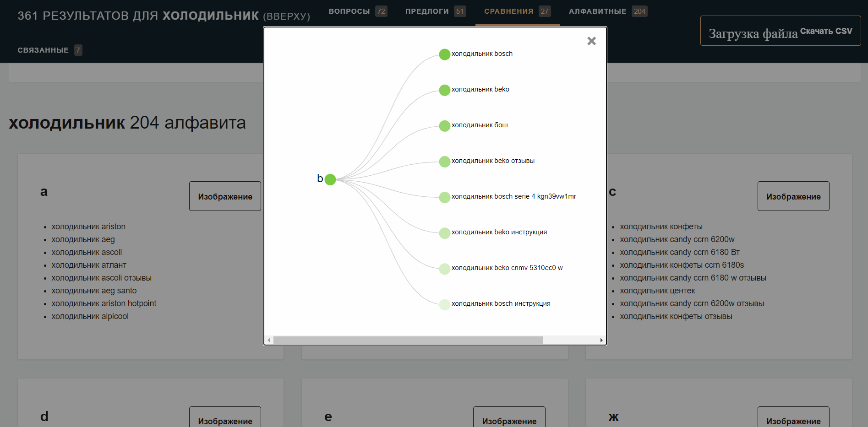Click 'холодильник candy ccrn 6180 w отзывы'
868x427 pixels.
693,278
